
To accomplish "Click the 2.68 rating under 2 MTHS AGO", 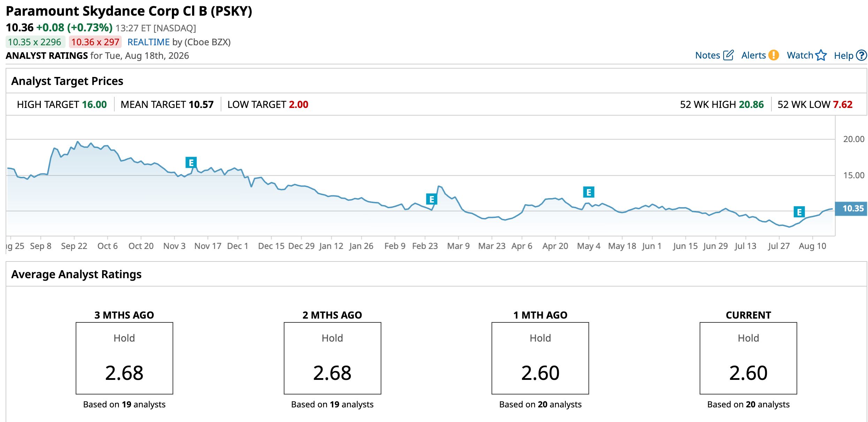I will click(x=332, y=373).
